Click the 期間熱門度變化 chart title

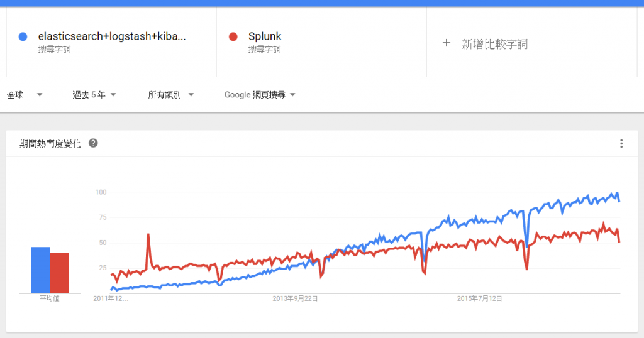click(50, 144)
